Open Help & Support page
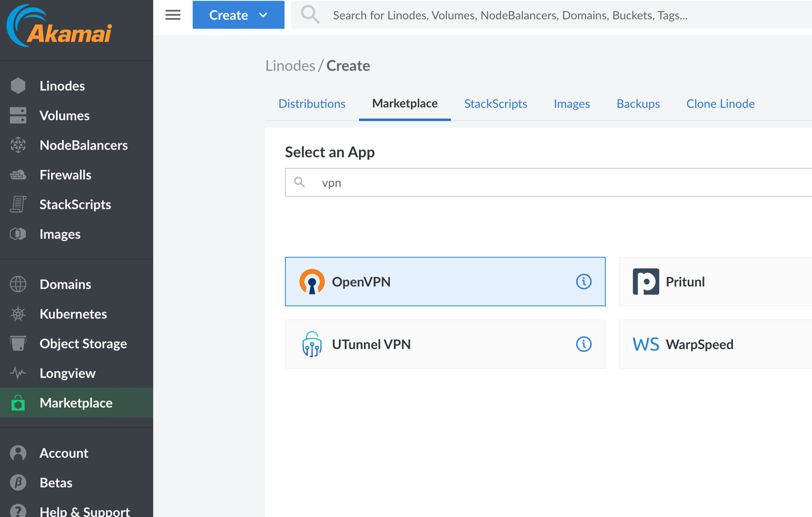The height and width of the screenshot is (517, 812). coord(77,509)
